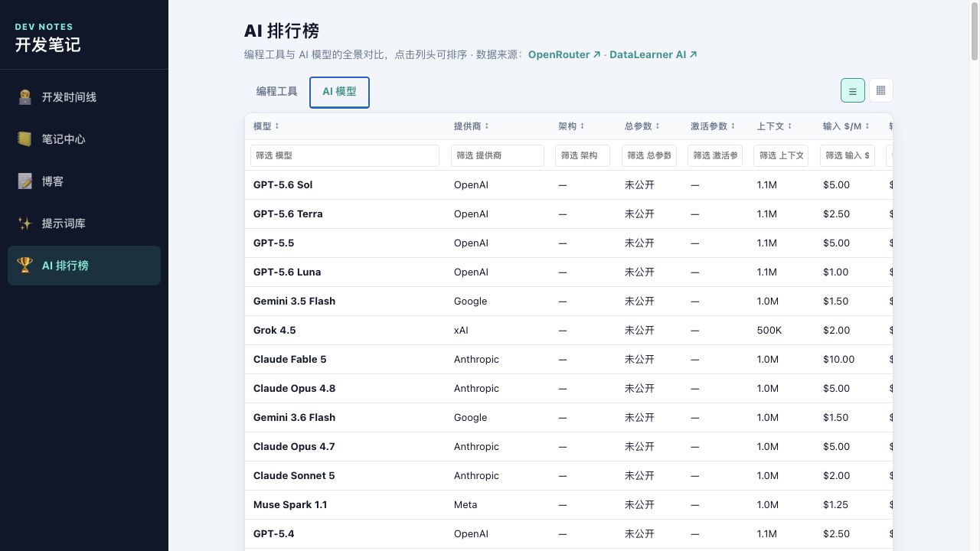Click the 500K context value

(769, 331)
